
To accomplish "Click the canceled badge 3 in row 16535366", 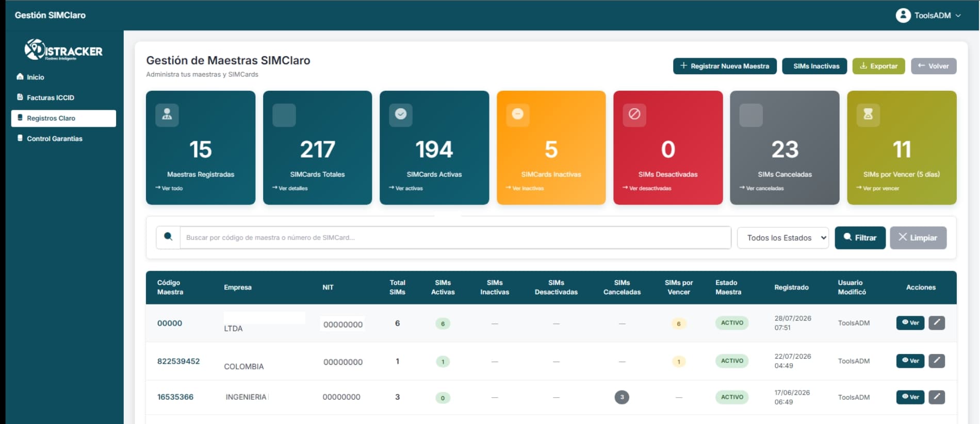I will click(x=622, y=397).
